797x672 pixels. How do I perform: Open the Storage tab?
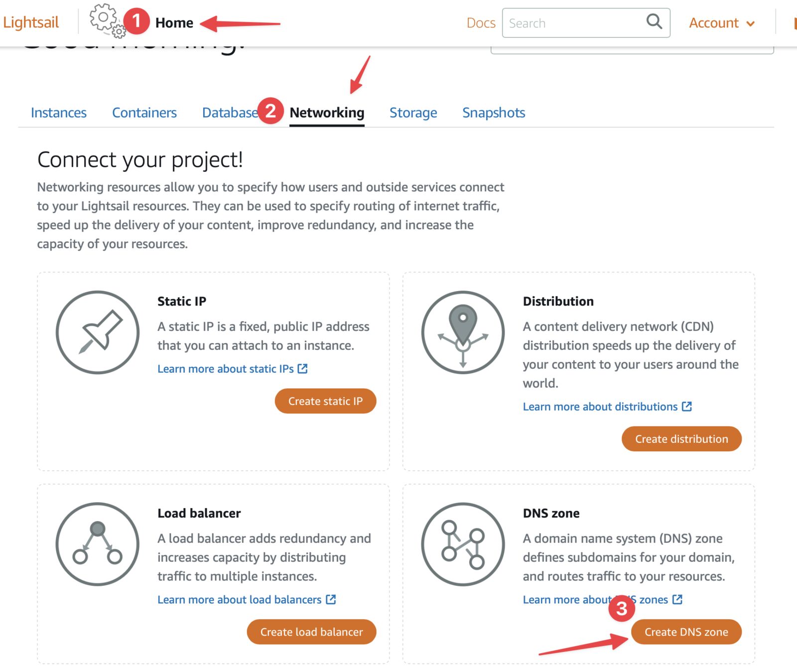(413, 113)
